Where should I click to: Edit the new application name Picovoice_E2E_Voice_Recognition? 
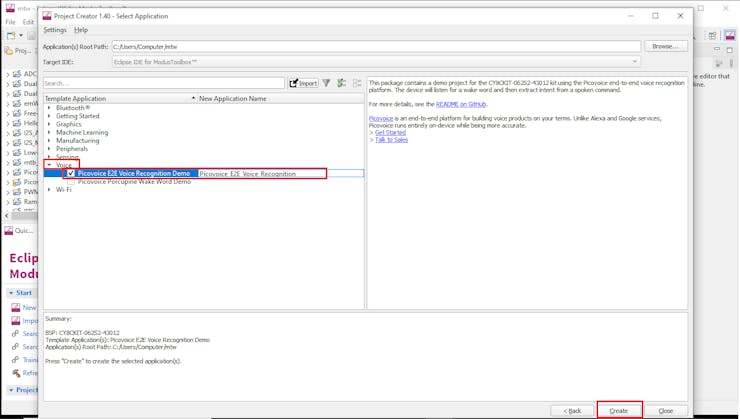281,174
